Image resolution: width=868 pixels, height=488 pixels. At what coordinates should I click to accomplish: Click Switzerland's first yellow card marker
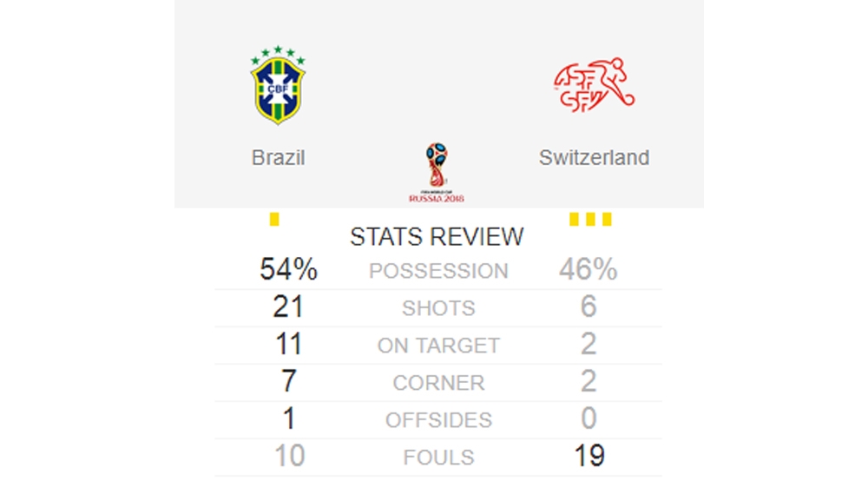click(x=574, y=219)
